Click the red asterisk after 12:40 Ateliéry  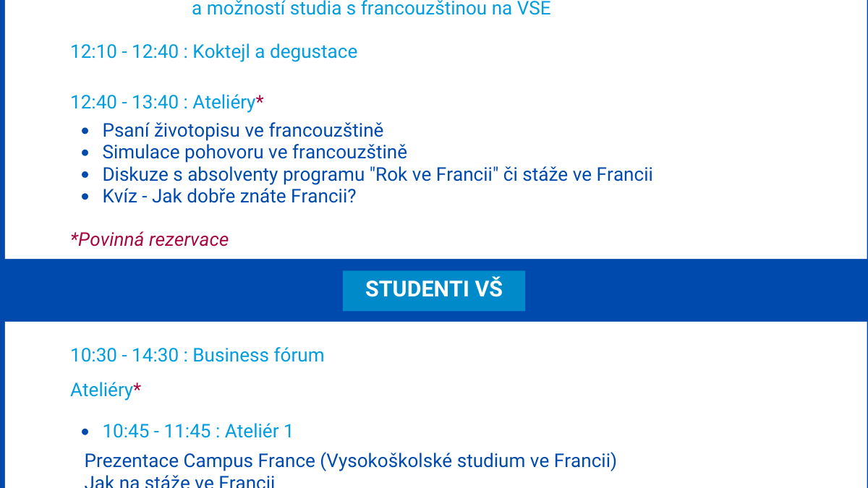pyautogui.click(x=260, y=103)
